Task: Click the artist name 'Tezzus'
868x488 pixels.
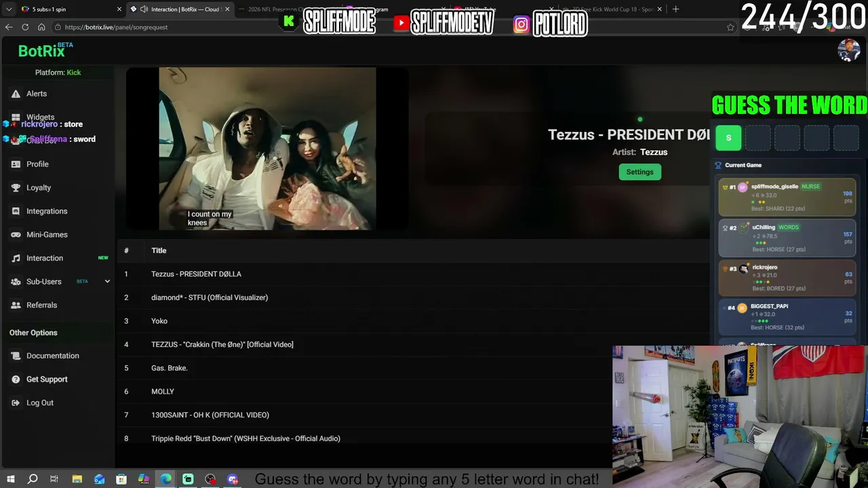Action: click(654, 152)
